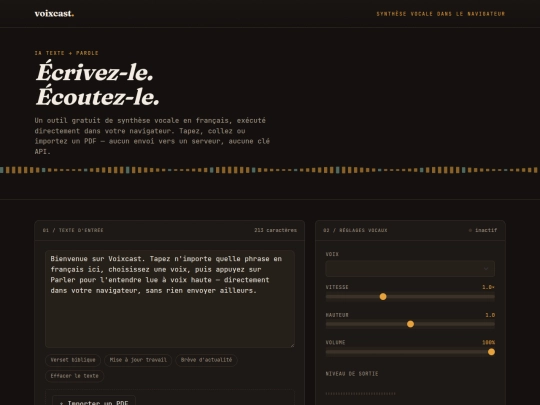
Task: Click the 'Écrivez-le.' heading
Action: 95,72
